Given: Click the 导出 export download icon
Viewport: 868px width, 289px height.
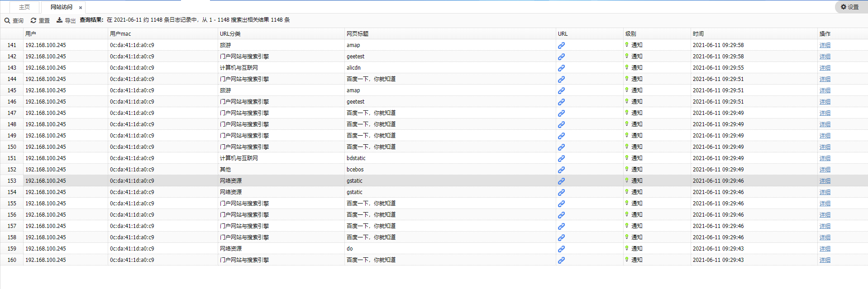Looking at the screenshot, I should [x=59, y=20].
